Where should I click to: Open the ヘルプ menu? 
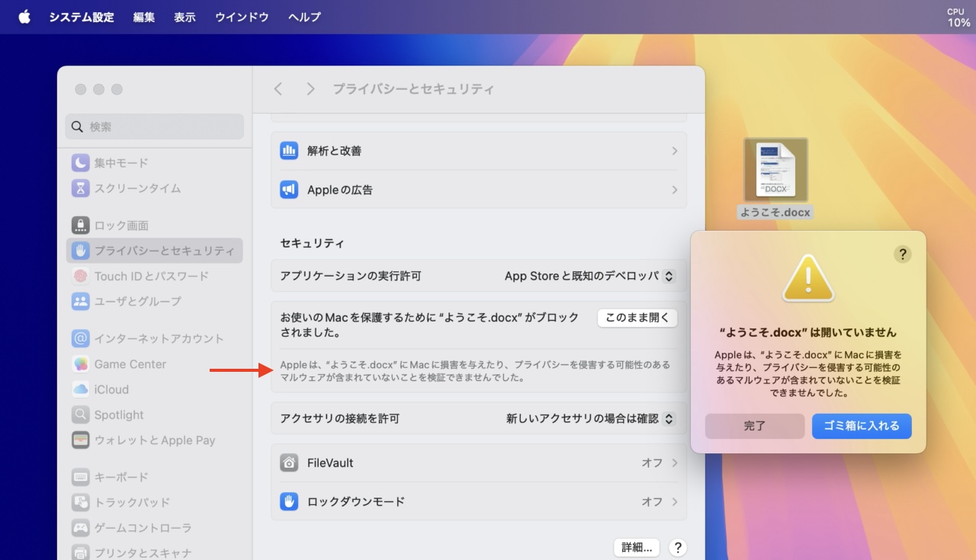coord(304,17)
